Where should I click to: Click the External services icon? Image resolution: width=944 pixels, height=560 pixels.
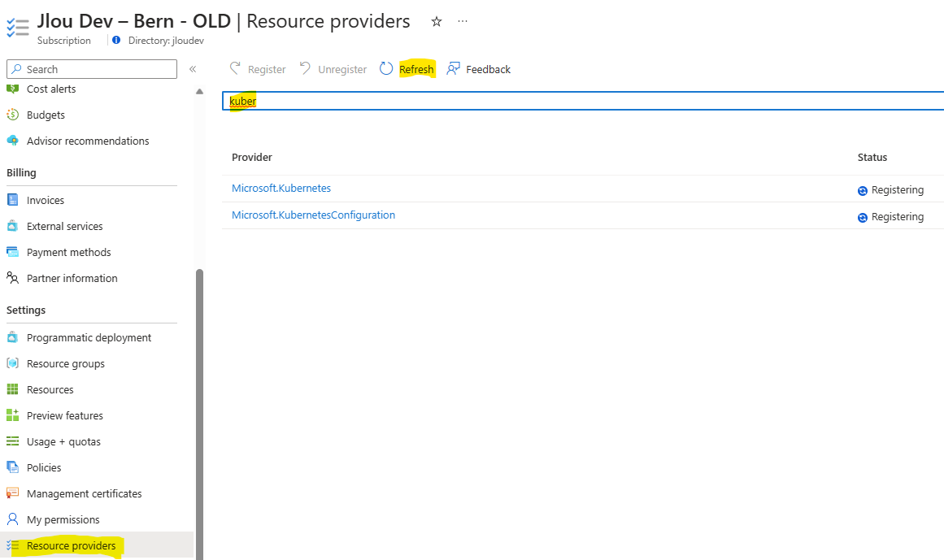coord(13,226)
